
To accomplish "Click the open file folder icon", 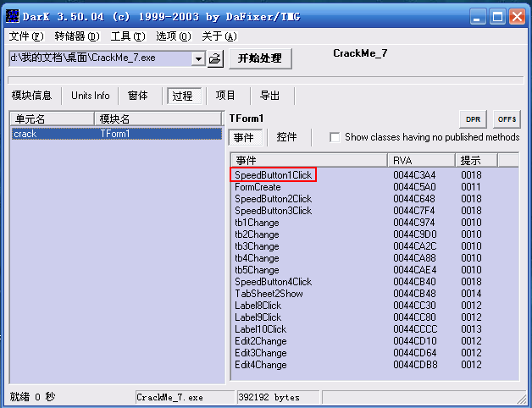I will coord(215,58).
